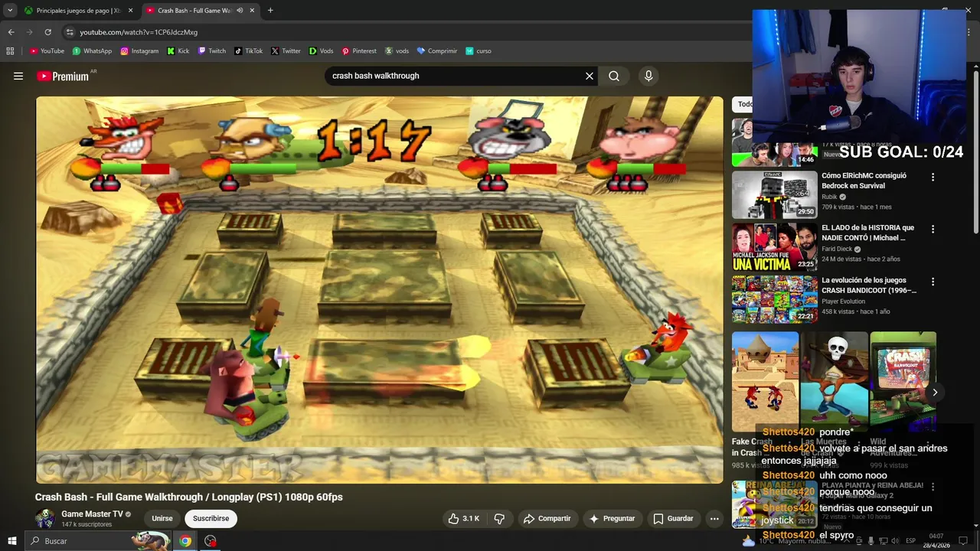Like the video with the 3.1 K thumbs up

tap(463, 518)
